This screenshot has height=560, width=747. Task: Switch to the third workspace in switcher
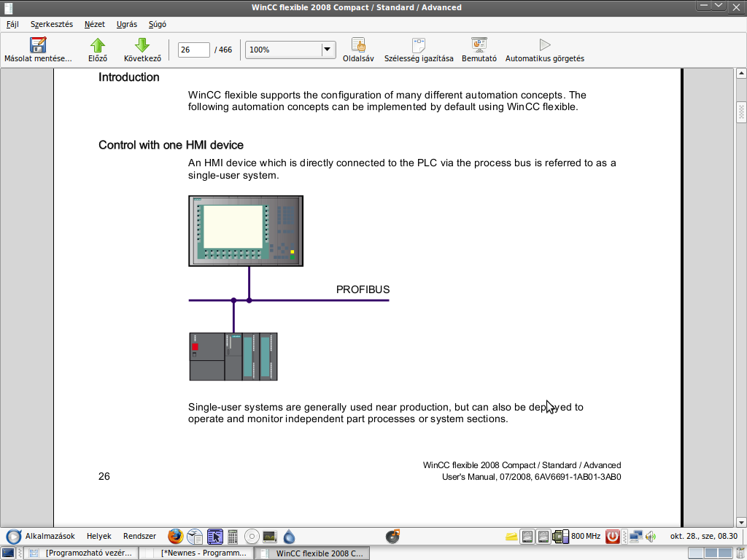(726, 553)
